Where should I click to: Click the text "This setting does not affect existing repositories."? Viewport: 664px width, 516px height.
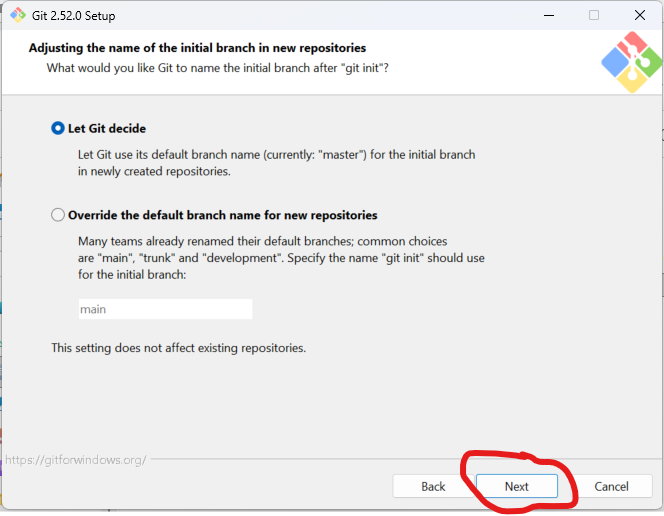coord(179,348)
